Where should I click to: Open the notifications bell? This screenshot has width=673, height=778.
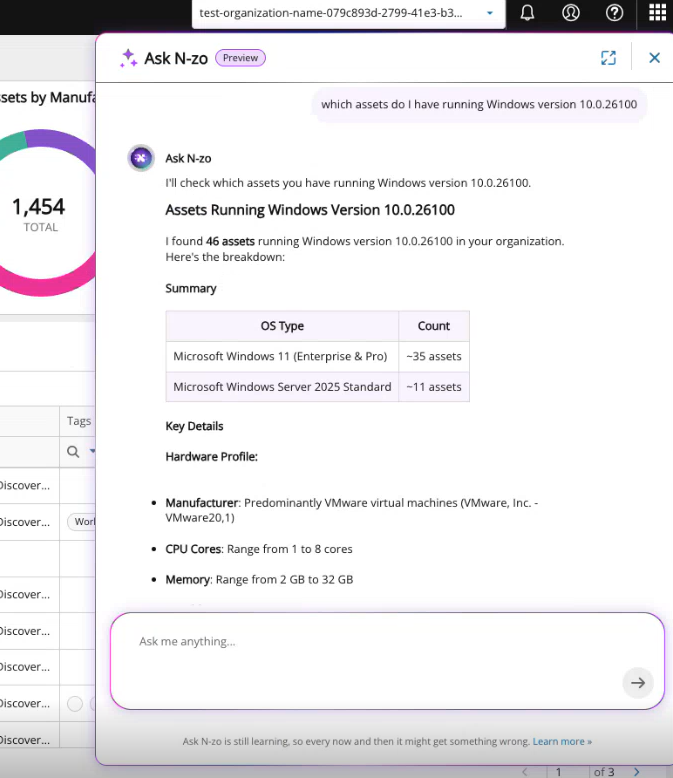[x=527, y=12]
